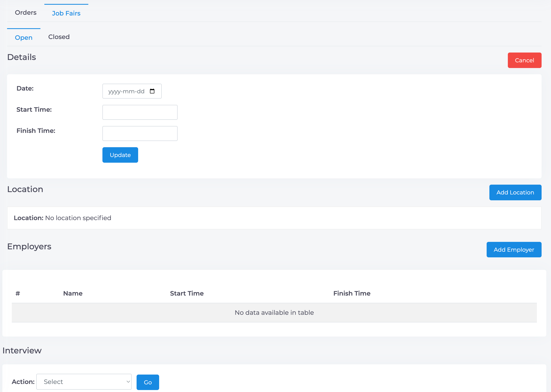Image resolution: width=551 pixels, height=392 pixels.
Task: Click the dropdown chevron in Action select
Action: click(128, 382)
